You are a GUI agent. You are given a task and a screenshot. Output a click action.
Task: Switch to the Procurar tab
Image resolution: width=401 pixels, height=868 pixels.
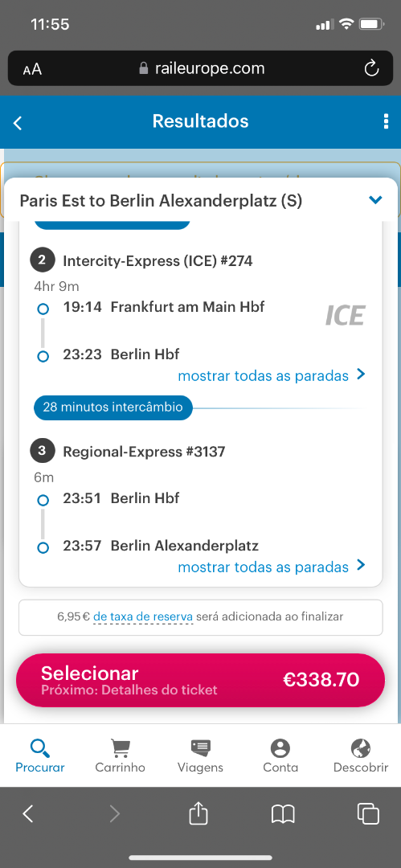point(40,755)
